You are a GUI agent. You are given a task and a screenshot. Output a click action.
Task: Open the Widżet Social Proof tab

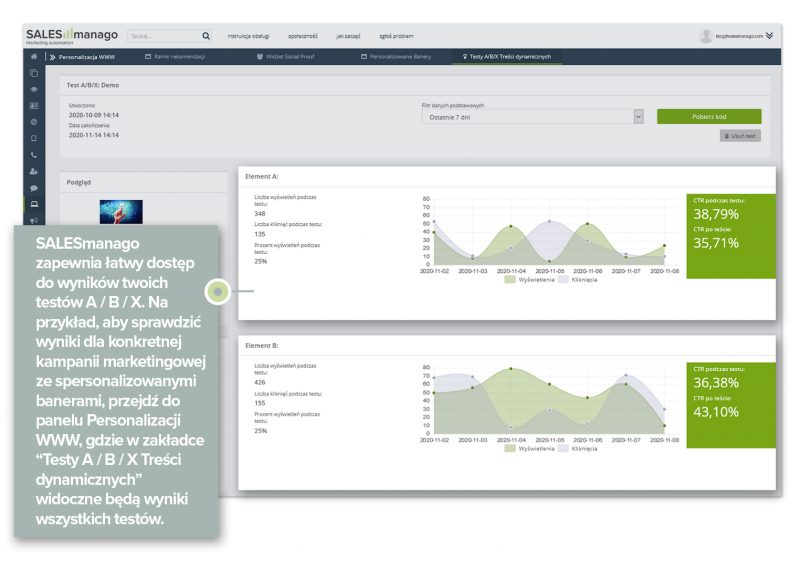286,57
